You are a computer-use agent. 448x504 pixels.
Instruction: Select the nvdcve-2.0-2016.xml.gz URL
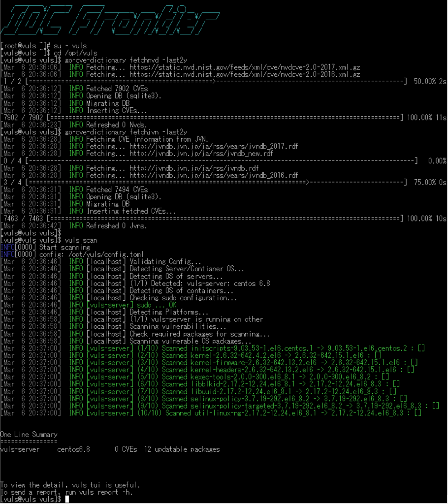[x=245, y=75]
